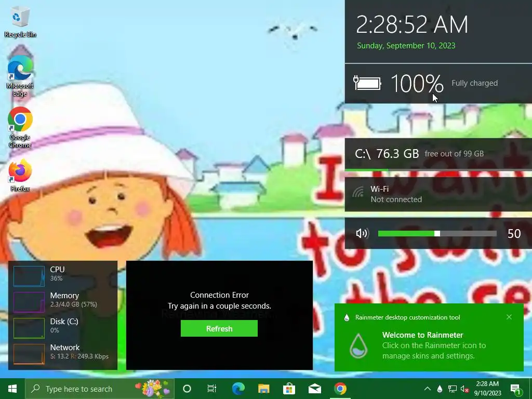Click the Network S: 13.2 R: 249.3 Kbps text
This screenshot has height=399, width=532.
coord(79,356)
